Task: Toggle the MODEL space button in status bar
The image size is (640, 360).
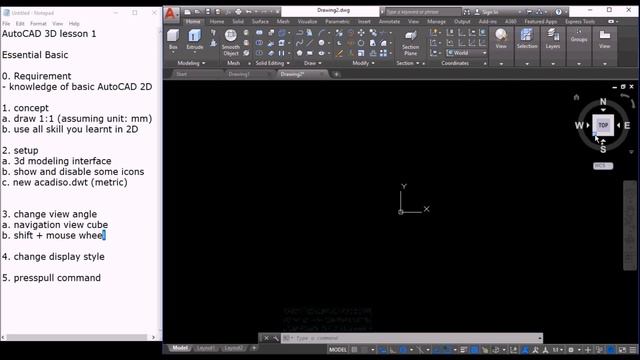Action: [x=338, y=350]
